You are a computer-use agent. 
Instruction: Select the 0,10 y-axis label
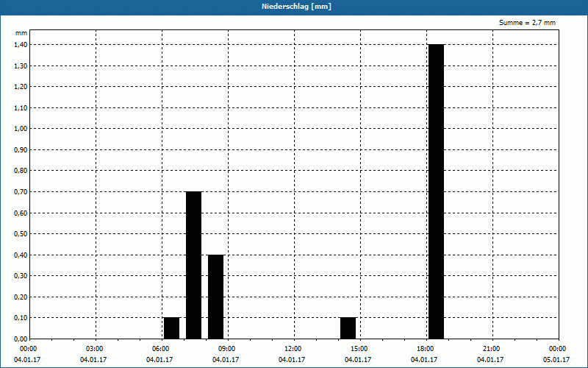point(21,318)
